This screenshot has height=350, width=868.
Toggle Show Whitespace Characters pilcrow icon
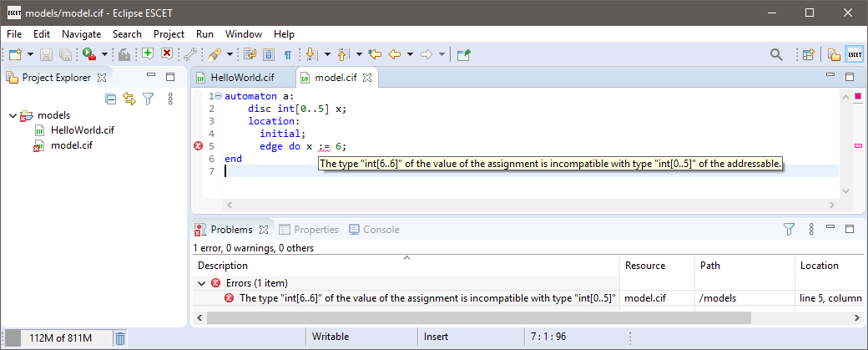[x=287, y=54]
